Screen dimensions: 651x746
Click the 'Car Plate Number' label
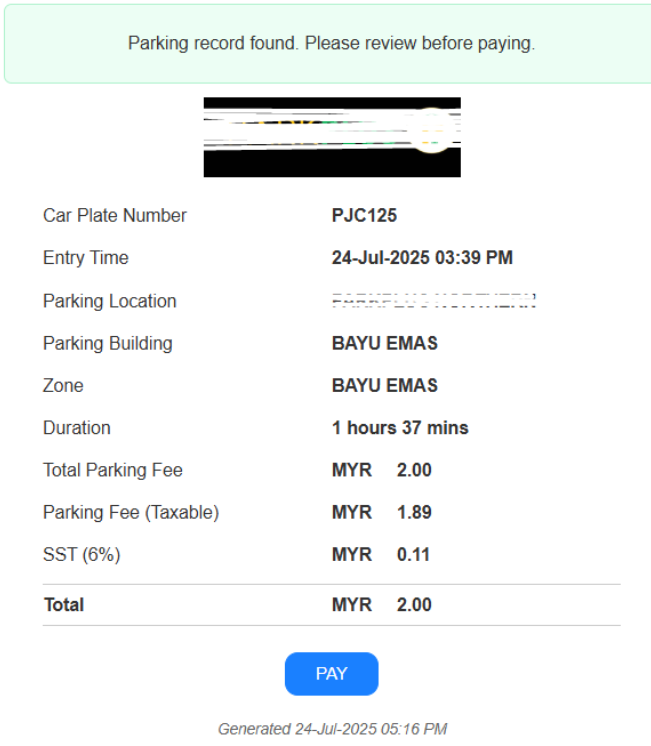coord(115,216)
